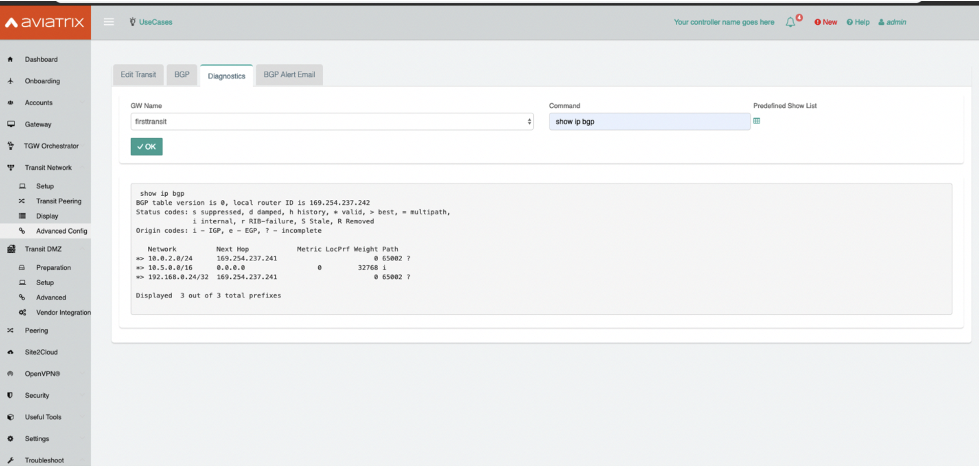Collapse the Transit Network menu
Image resolution: width=980 pixels, height=469 pixels.
click(x=48, y=168)
